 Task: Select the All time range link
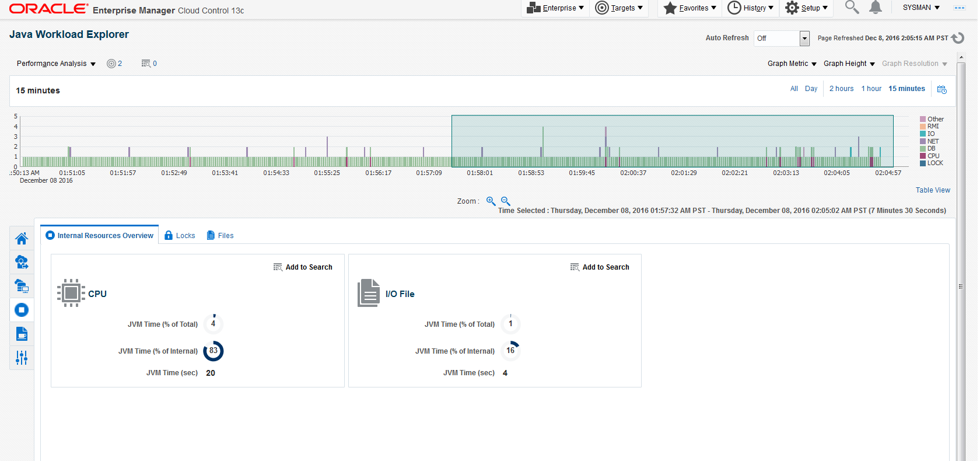tap(794, 89)
